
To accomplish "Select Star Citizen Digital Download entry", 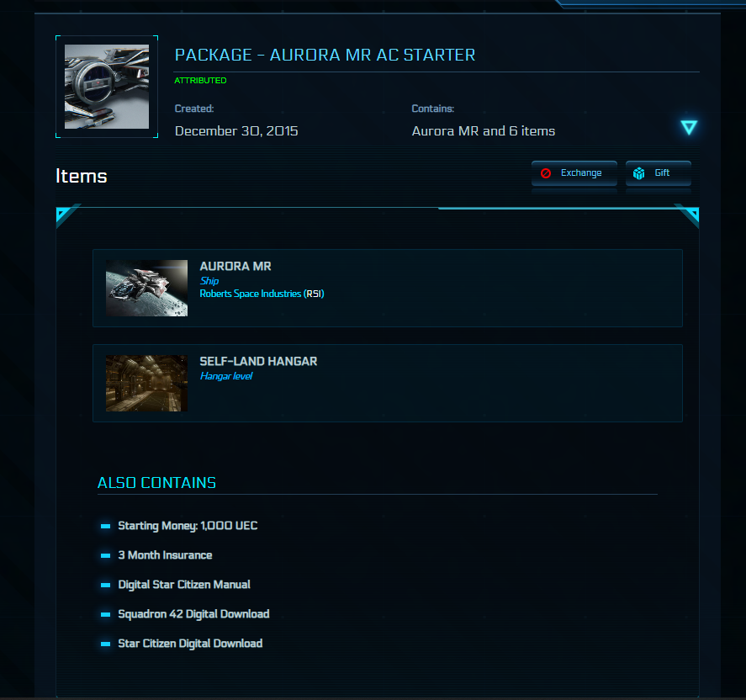I will [190, 644].
